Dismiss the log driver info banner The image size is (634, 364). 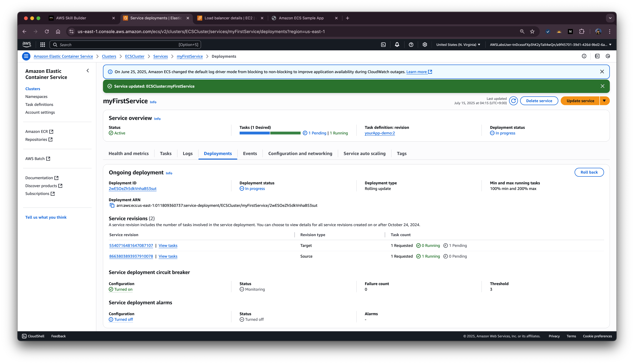pyautogui.click(x=602, y=72)
